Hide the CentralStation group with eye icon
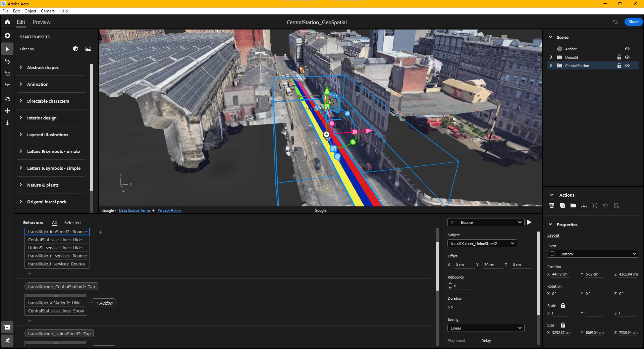 (x=627, y=66)
